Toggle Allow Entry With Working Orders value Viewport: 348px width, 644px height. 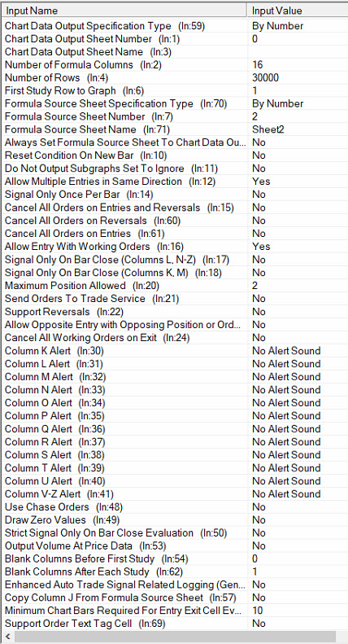pyautogui.click(x=298, y=247)
